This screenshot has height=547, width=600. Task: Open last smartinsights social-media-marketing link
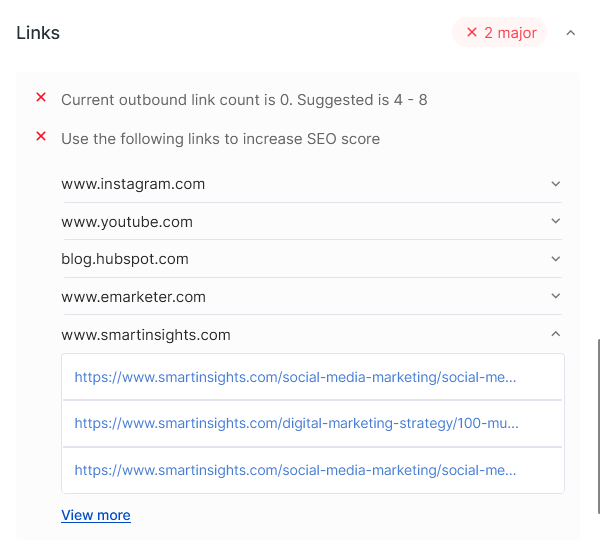pyautogui.click(x=296, y=469)
